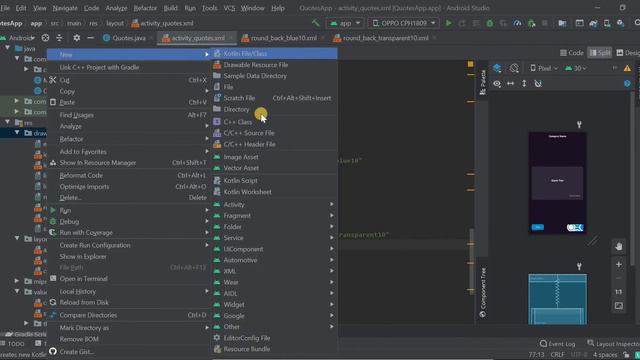Open the Layout Inspector tool window
The height and width of the screenshot is (360, 640).
pyautogui.click(x=613, y=344)
